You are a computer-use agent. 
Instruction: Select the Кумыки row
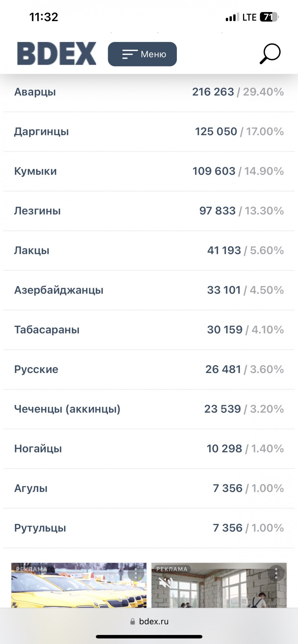click(x=149, y=171)
